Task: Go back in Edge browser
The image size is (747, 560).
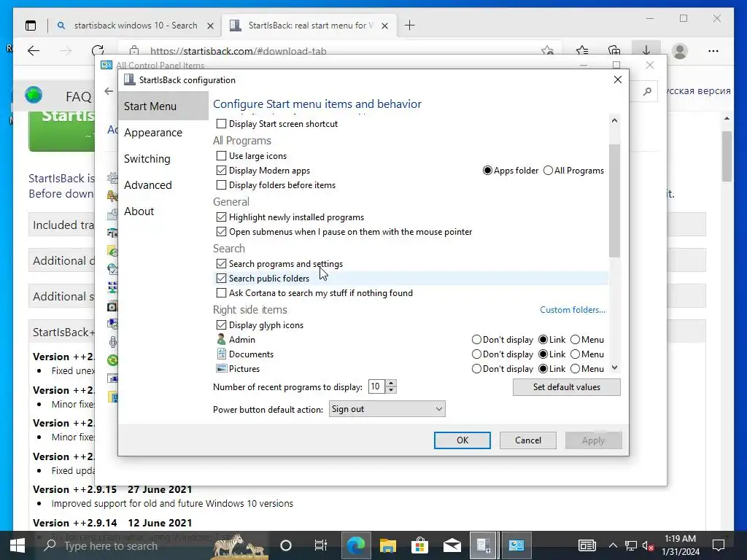Action: [x=34, y=50]
